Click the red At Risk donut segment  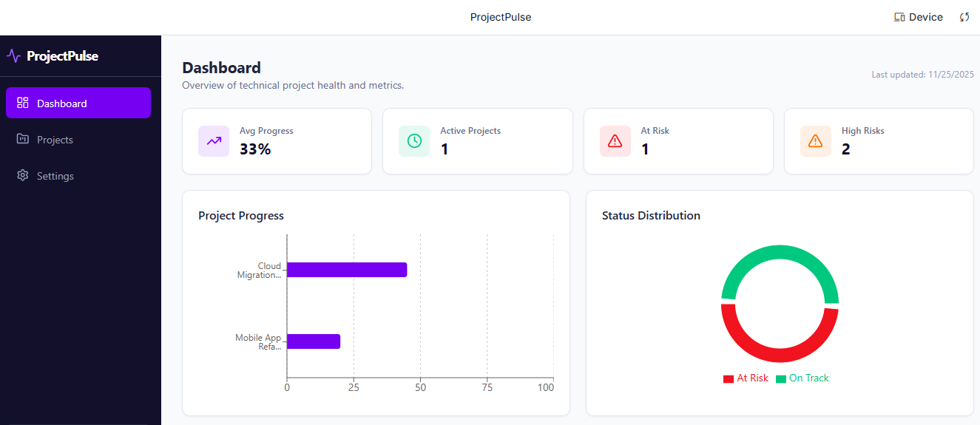[x=780, y=355]
